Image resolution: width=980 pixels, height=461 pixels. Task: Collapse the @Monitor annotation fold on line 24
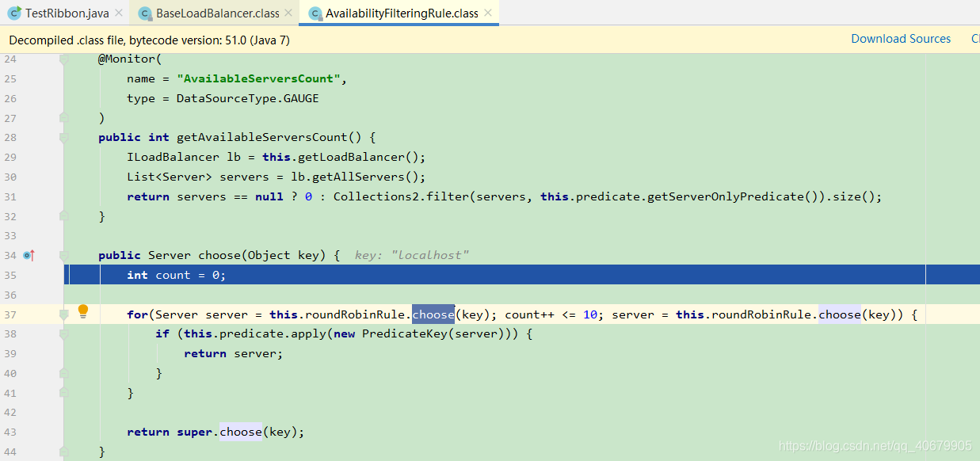64,59
